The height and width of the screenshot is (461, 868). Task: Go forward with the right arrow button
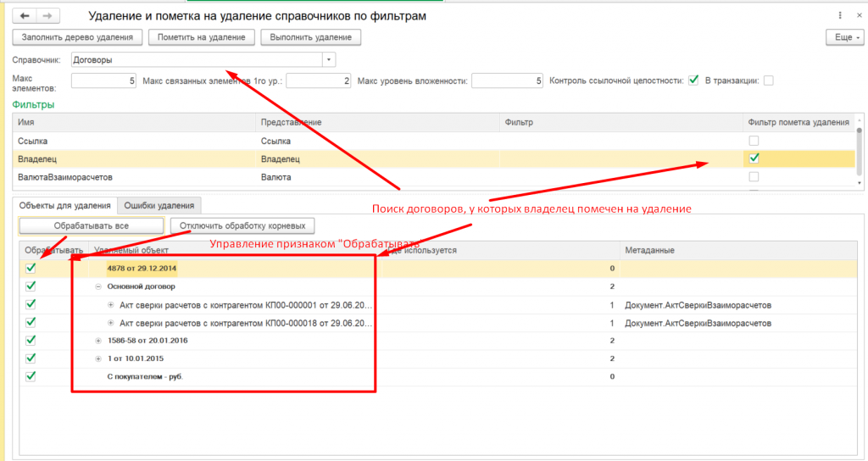[x=48, y=16]
